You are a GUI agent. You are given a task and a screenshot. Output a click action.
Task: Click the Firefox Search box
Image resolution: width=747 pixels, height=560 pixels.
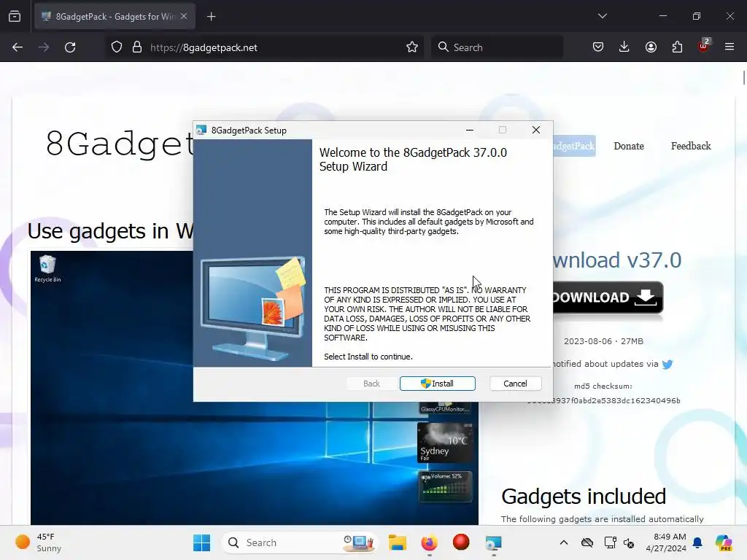[x=497, y=47]
